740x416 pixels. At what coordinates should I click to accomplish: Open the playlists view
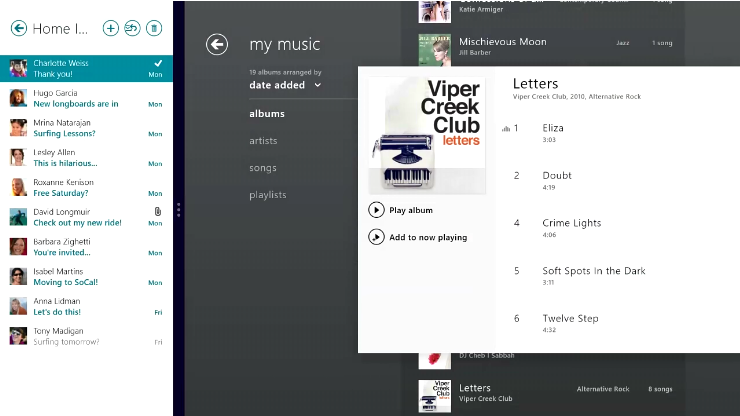(267, 195)
